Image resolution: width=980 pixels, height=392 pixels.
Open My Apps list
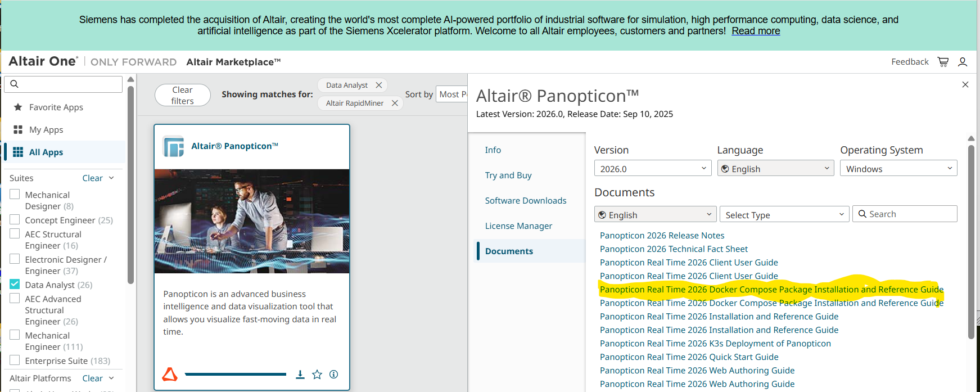click(x=46, y=130)
